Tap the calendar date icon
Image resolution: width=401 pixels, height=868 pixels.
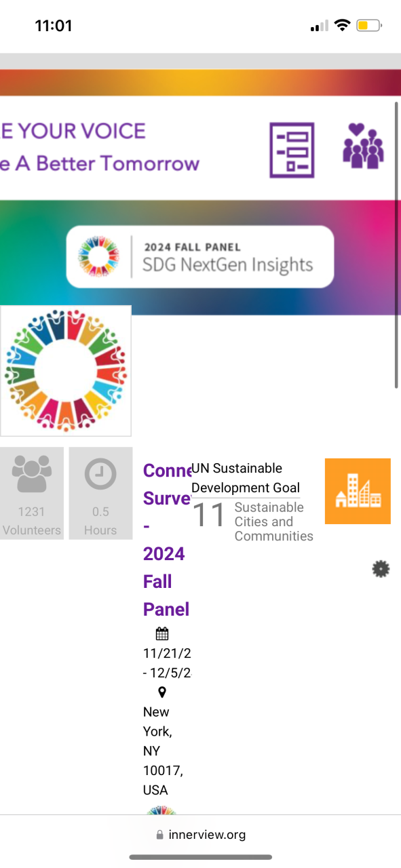pos(162,634)
